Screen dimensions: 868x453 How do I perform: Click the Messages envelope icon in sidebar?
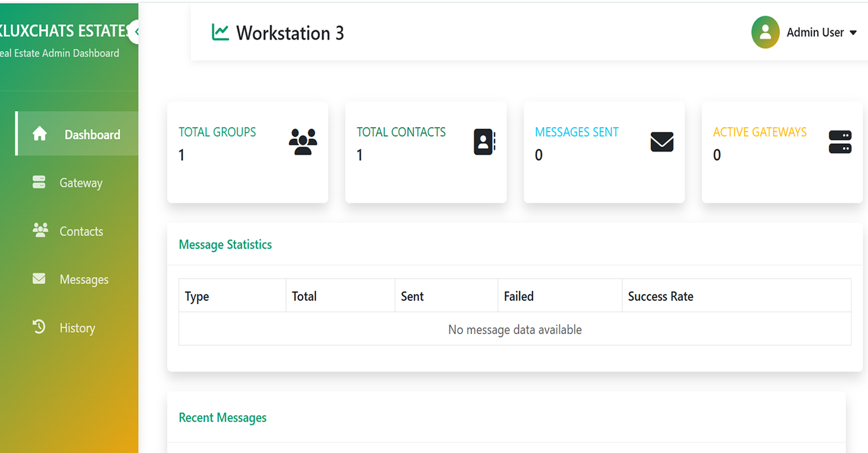39,279
